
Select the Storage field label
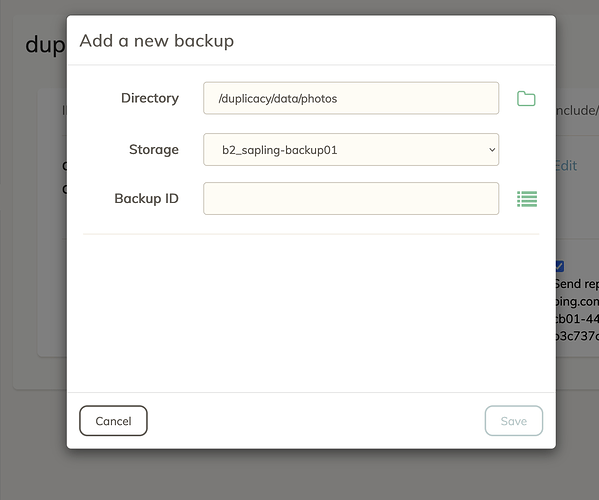[154, 149]
